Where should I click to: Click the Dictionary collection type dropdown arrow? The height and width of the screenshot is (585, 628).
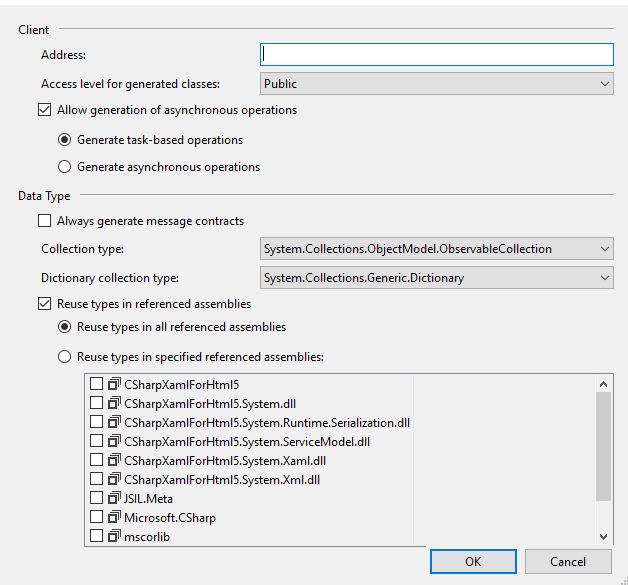605,277
